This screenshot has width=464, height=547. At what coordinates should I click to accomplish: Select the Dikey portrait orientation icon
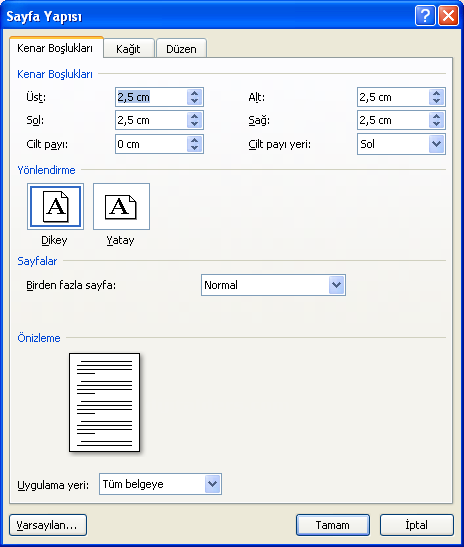pyautogui.click(x=55, y=207)
